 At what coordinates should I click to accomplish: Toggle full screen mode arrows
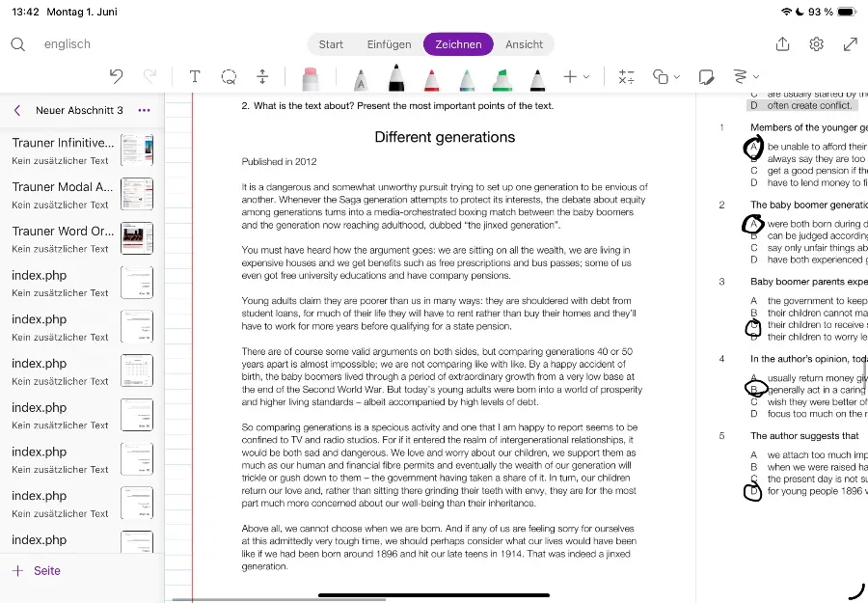[851, 43]
